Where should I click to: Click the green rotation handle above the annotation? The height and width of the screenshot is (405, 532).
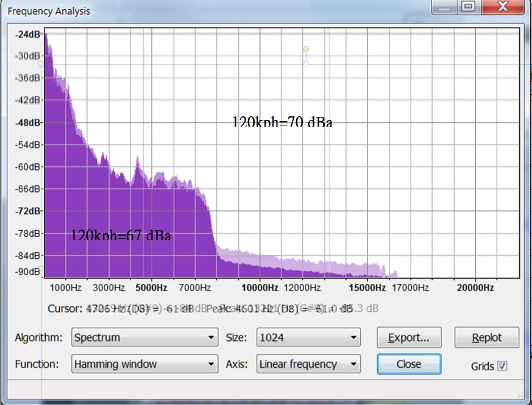point(306,49)
